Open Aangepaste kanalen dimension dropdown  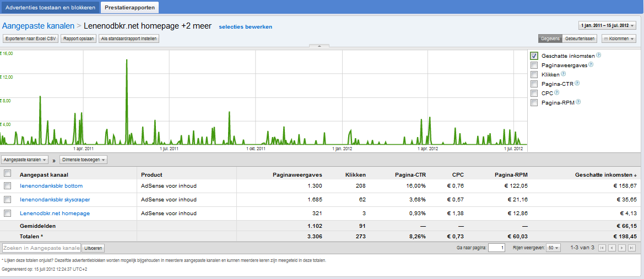[x=25, y=160]
